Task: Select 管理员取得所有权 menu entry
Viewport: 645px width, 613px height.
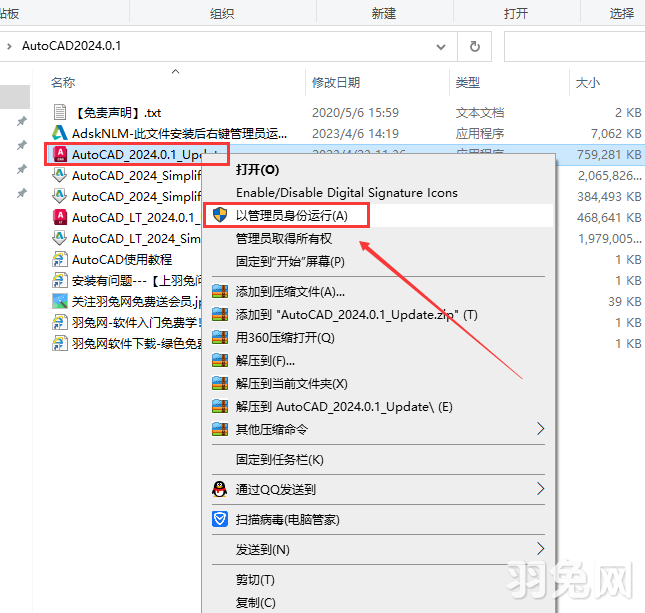Action: [x=284, y=239]
